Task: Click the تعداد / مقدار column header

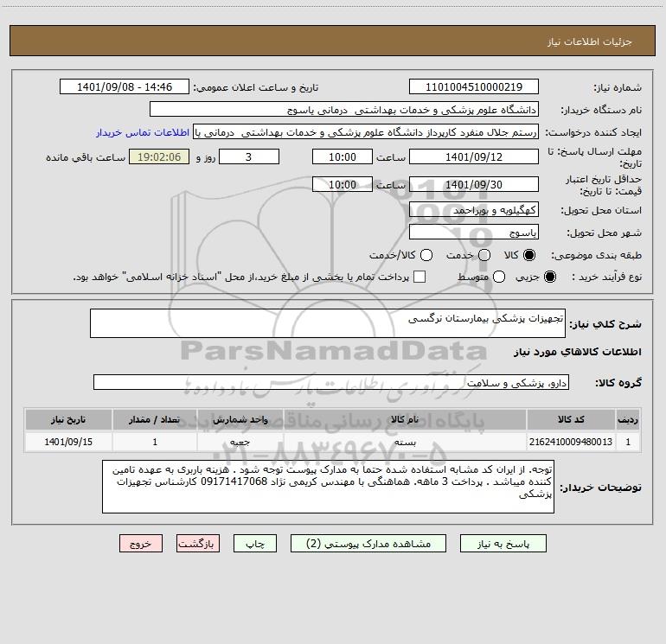Action: pyautogui.click(x=155, y=419)
